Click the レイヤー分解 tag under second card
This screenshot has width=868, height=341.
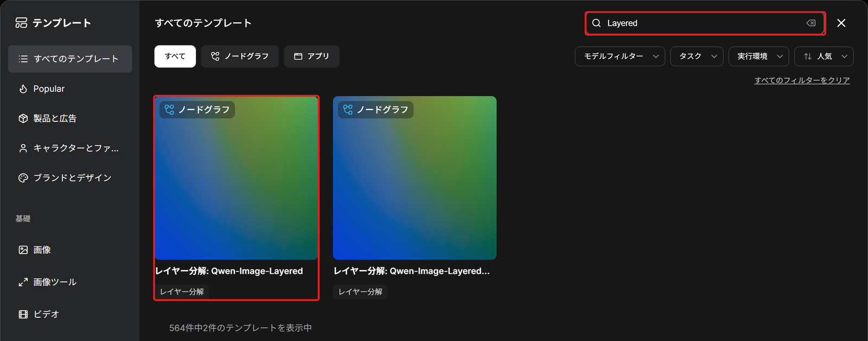coord(360,292)
